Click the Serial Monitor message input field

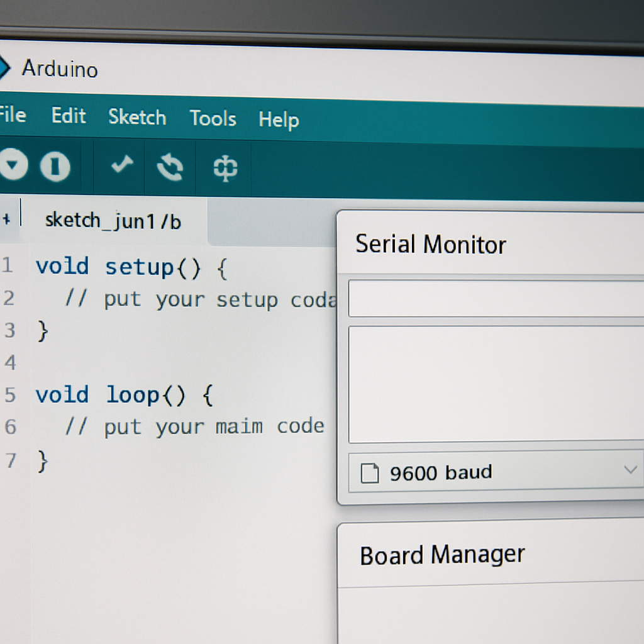click(x=497, y=298)
